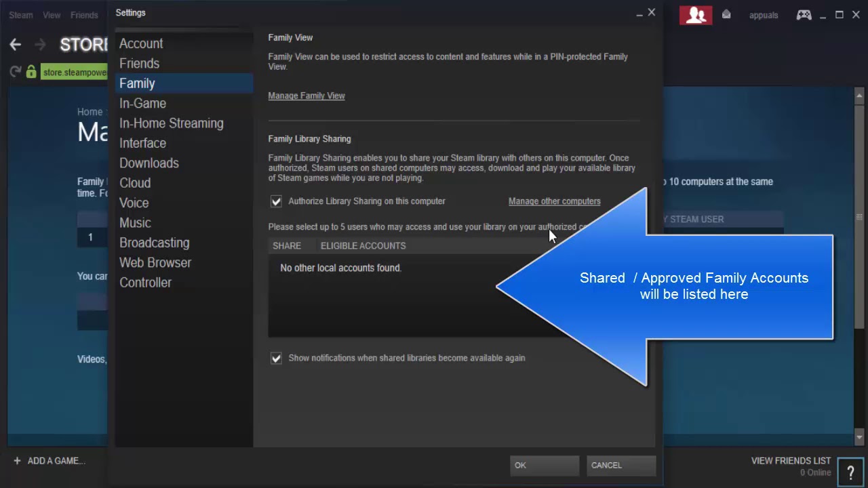Open help via the question mark icon
Image resolution: width=868 pixels, height=488 pixels.
point(850,473)
